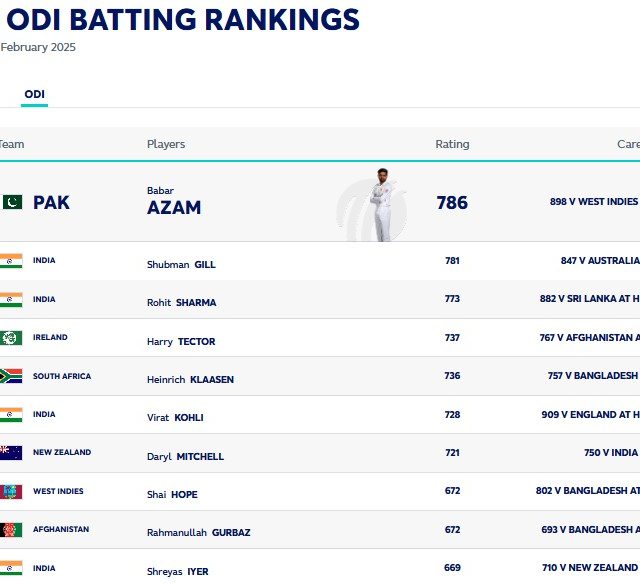
Task: Click Babar Azam's player photo
Action: click(x=382, y=205)
